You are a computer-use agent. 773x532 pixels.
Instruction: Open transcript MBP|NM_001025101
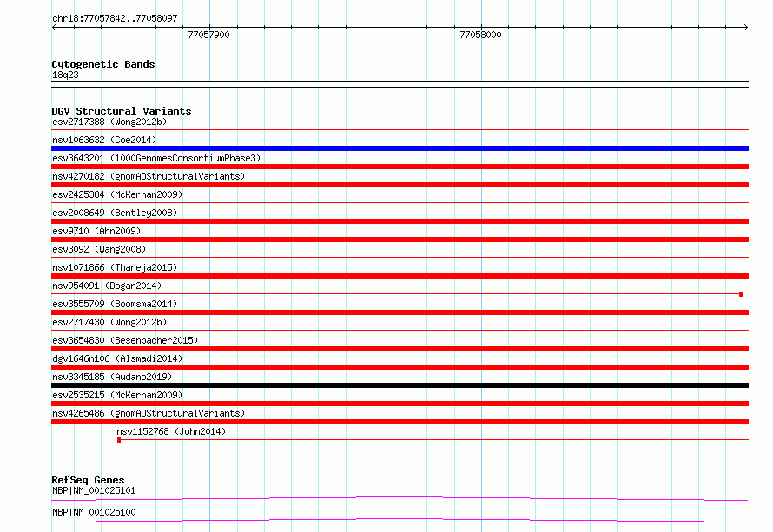(94, 490)
